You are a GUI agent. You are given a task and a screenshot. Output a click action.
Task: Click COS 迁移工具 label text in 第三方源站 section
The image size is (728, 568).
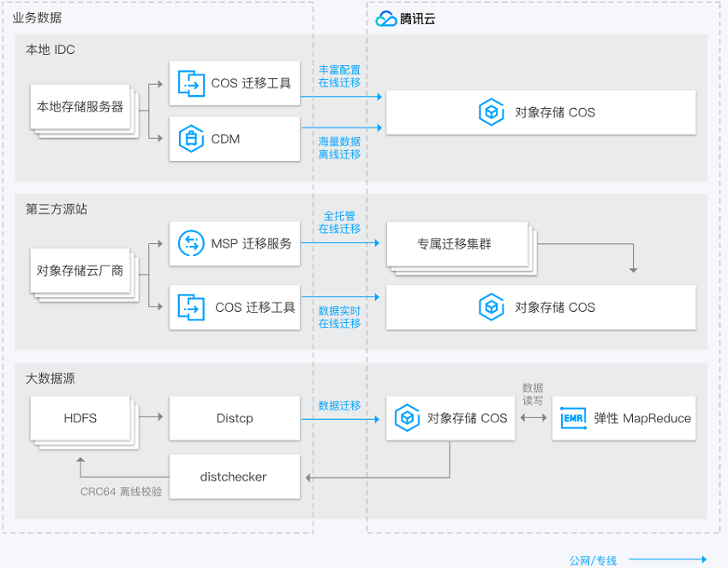click(x=255, y=307)
